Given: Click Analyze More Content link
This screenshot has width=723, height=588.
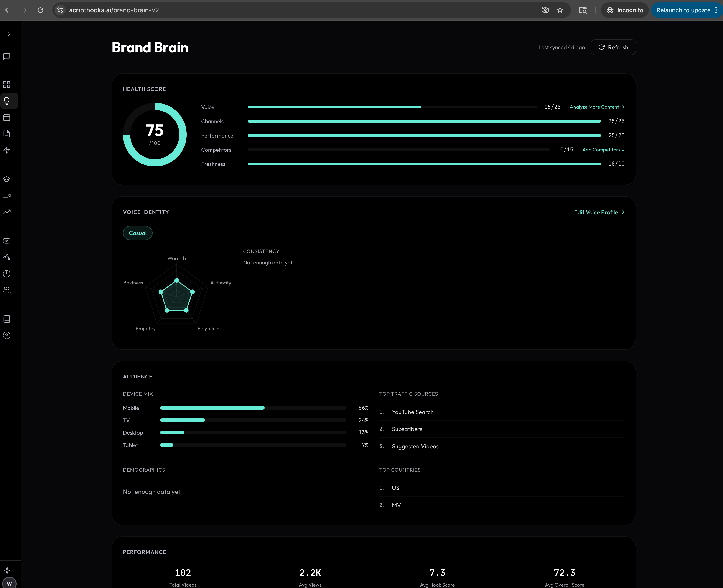Looking at the screenshot, I should point(597,107).
